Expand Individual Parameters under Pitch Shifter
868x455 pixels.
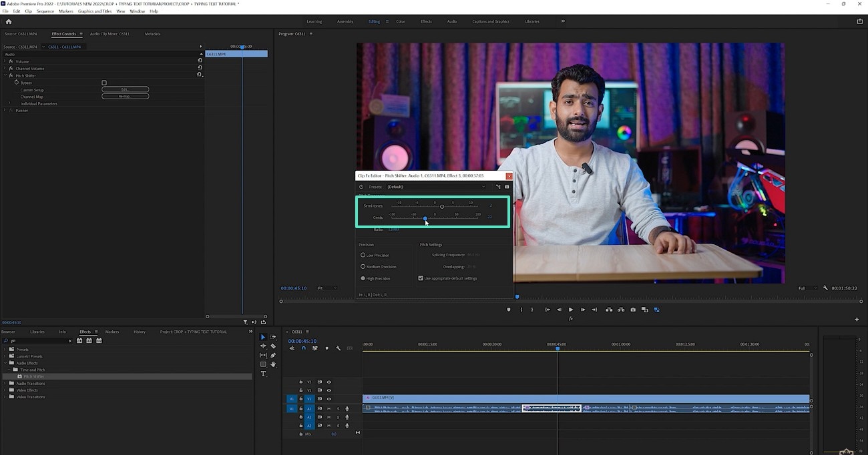[x=9, y=103]
